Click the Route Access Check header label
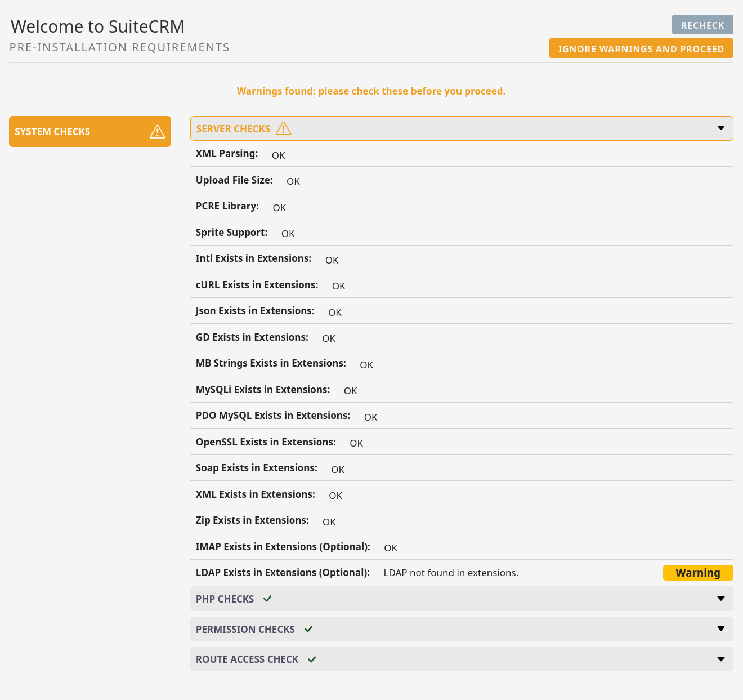 pos(247,659)
